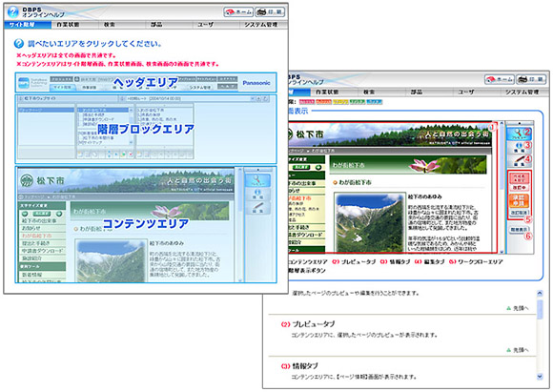Click the pencil edit tab icon in rear window
This screenshot has width=553, height=392.
(x=519, y=161)
